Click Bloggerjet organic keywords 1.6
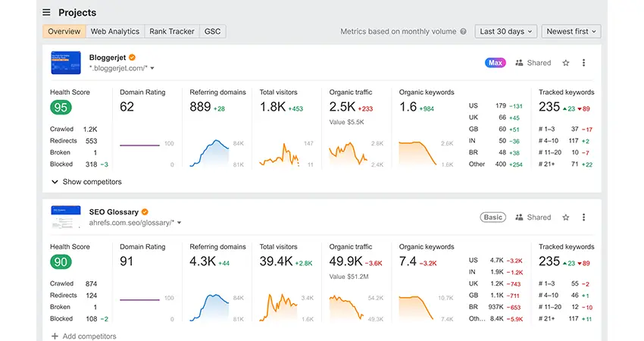The image size is (644, 341). click(408, 107)
